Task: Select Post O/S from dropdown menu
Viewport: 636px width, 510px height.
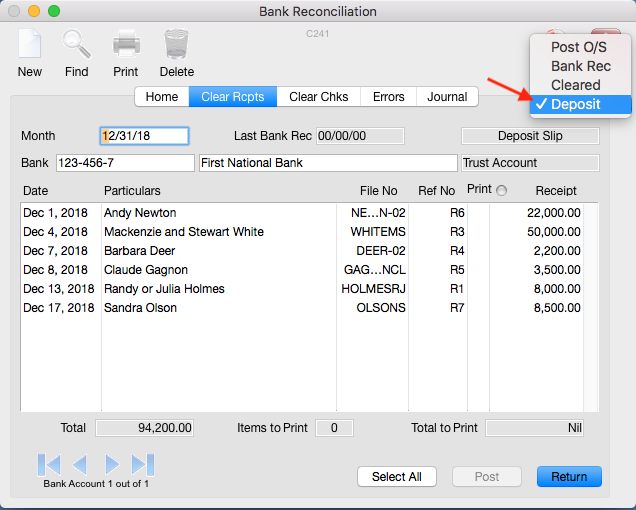Action: tap(578, 47)
